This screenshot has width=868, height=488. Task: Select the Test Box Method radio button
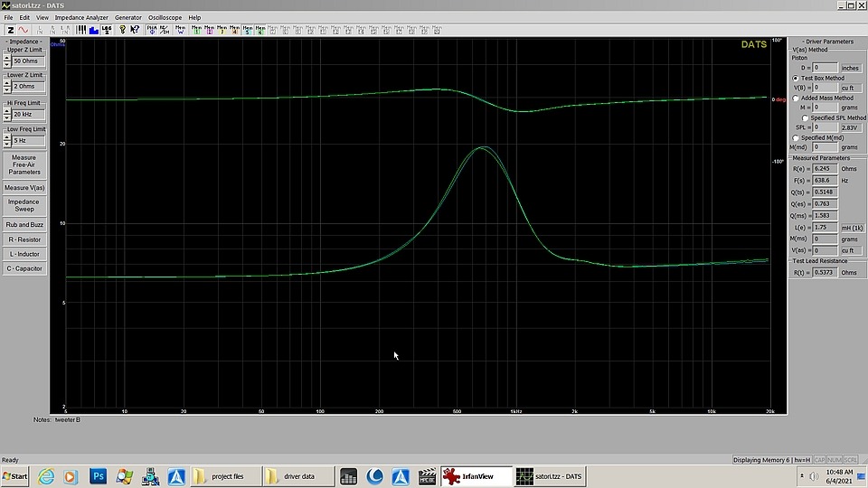click(796, 78)
